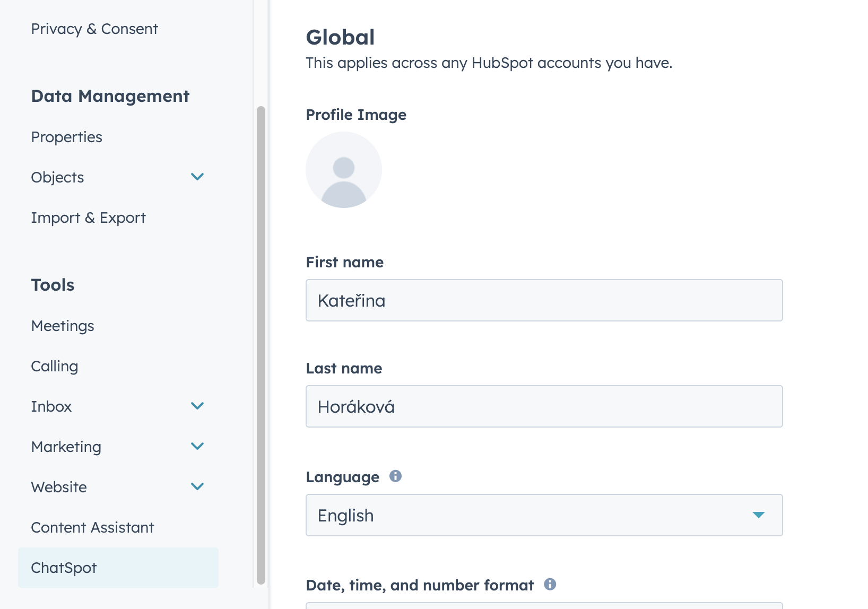This screenshot has height=609, width=868.
Task: Click the profile image avatar
Action: (344, 170)
